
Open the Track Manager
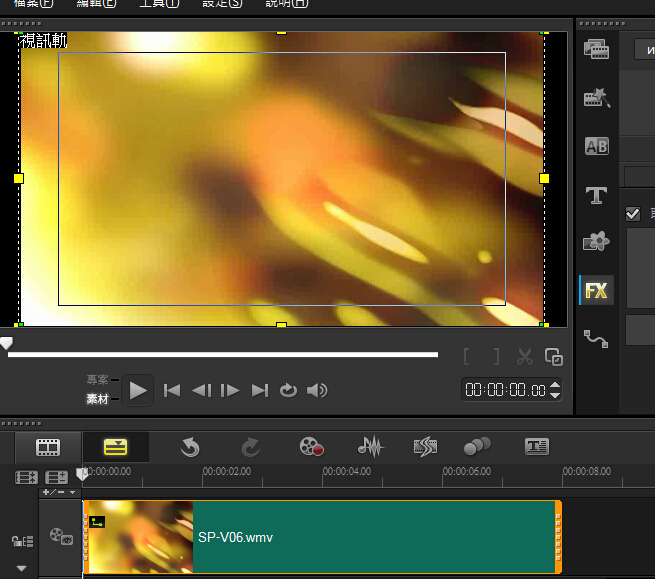[56, 477]
